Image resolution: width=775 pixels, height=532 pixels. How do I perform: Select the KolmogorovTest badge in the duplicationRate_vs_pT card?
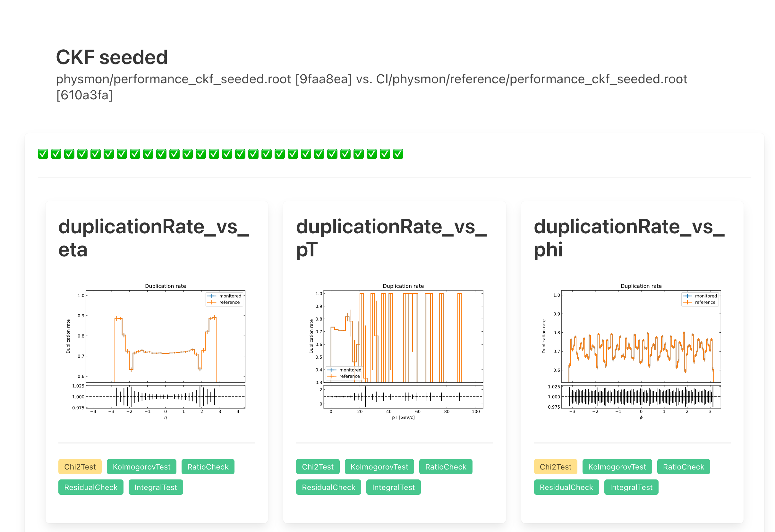(x=379, y=467)
